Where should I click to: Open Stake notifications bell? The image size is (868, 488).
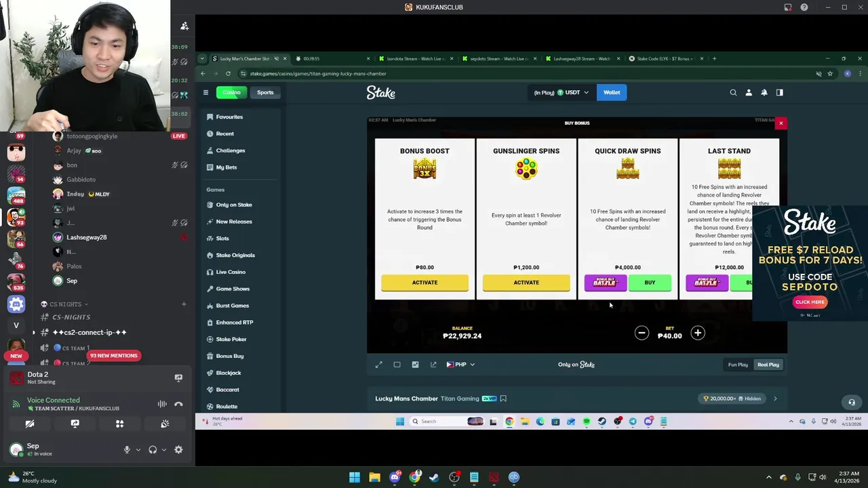pos(764,92)
